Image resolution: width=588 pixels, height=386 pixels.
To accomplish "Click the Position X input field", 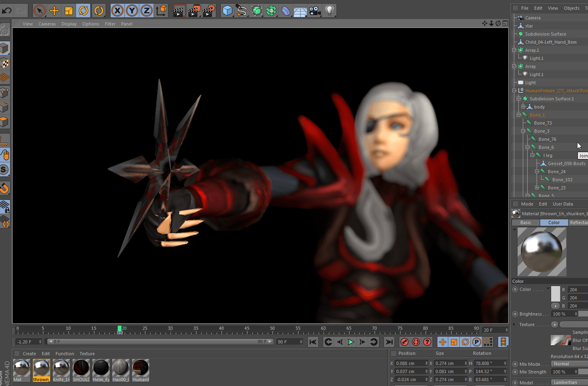I will pos(411,363).
